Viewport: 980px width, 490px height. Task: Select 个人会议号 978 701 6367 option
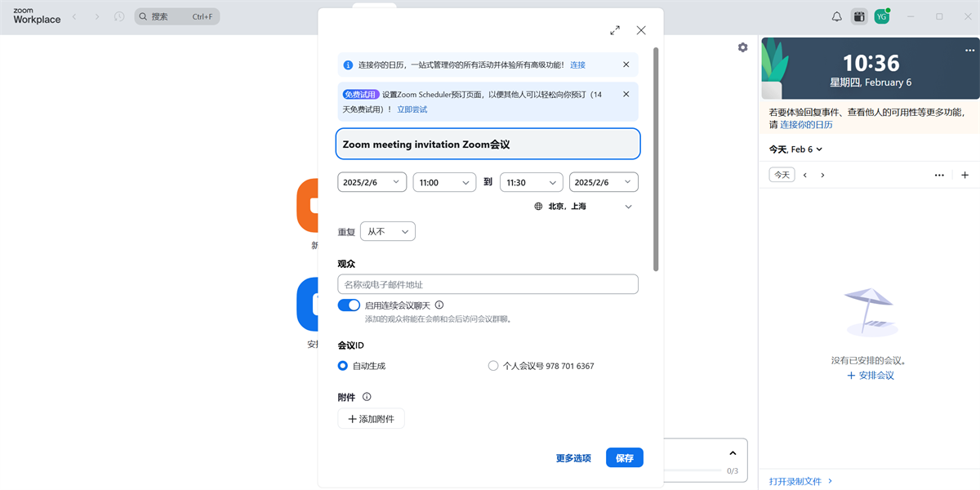[x=493, y=366]
